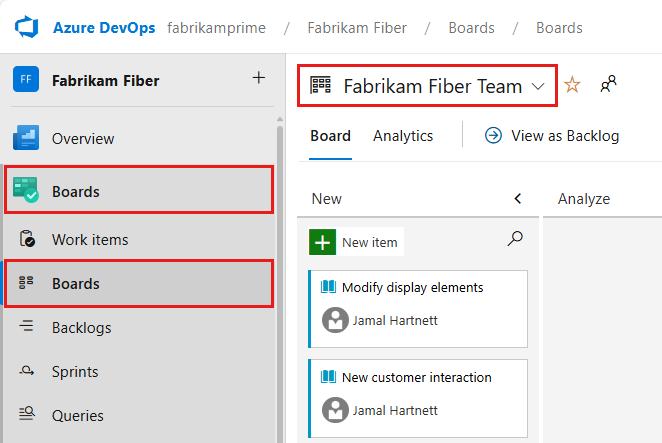Open the Modify display elements card

click(x=412, y=288)
